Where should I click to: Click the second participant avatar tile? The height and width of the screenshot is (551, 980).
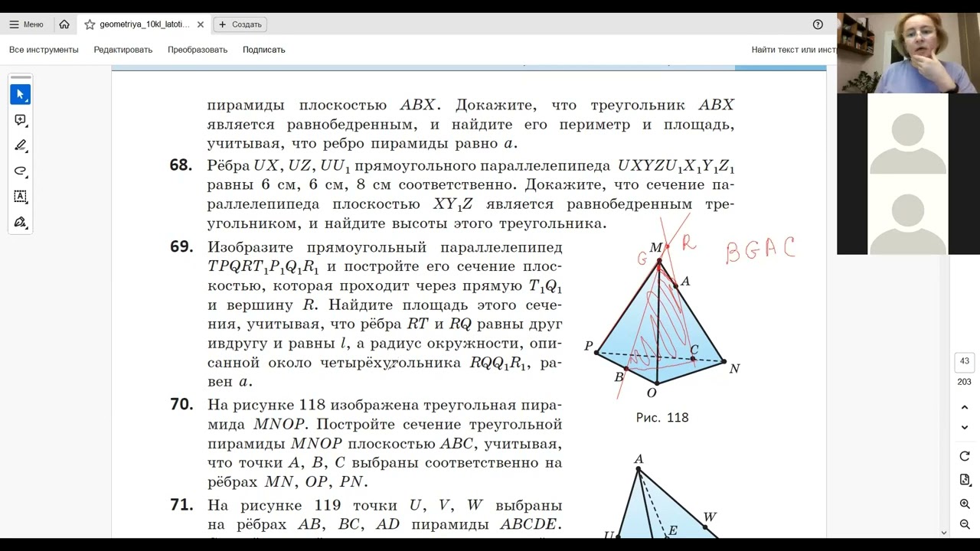(908, 214)
